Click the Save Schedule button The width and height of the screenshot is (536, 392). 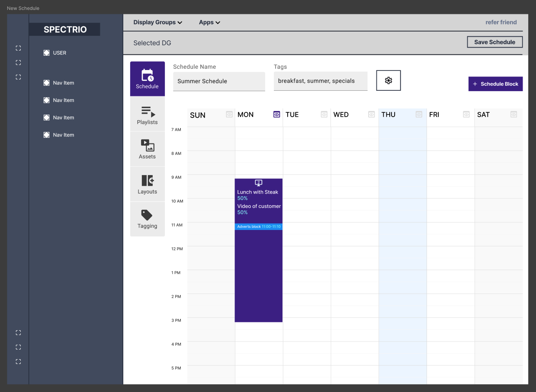click(494, 42)
